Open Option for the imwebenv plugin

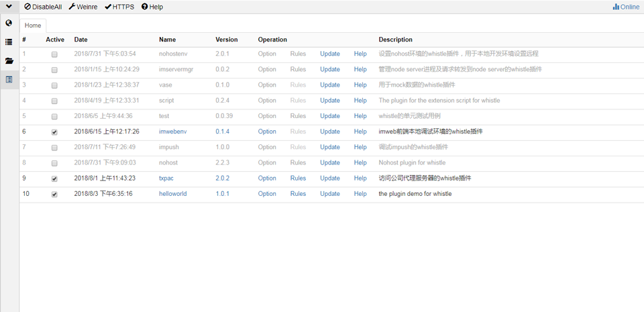[266, 132]
